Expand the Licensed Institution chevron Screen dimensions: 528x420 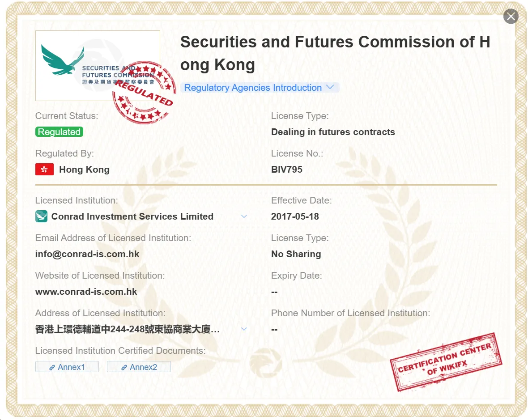click(x=244, y=216)
